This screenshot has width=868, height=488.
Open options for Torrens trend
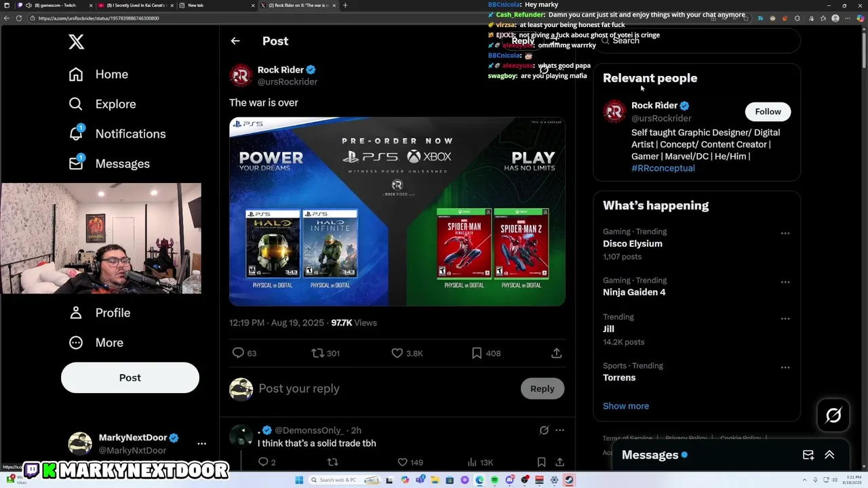click(x=785, y=367)
